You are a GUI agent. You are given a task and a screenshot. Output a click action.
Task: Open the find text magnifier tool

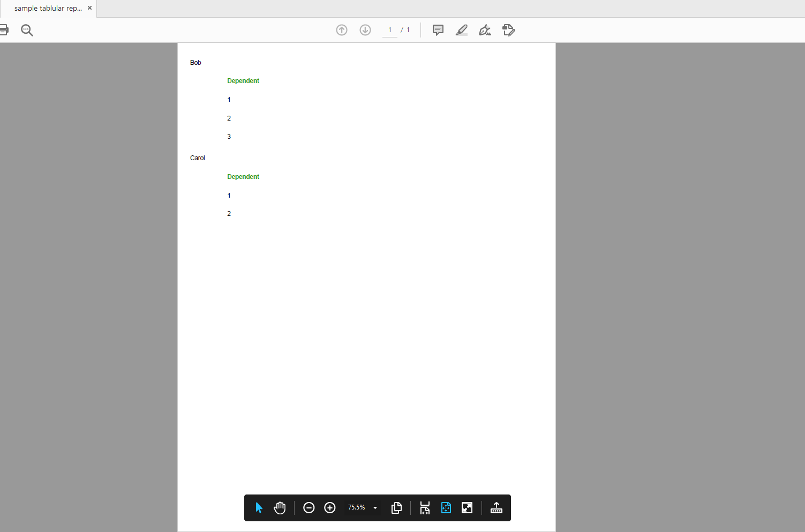pos(27,31)
